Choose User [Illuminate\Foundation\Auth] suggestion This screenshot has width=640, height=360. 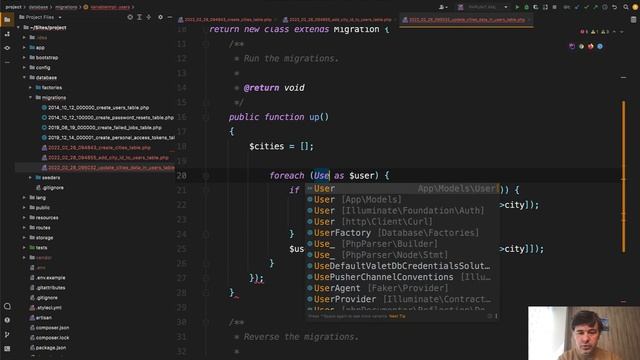pos(402,211)
